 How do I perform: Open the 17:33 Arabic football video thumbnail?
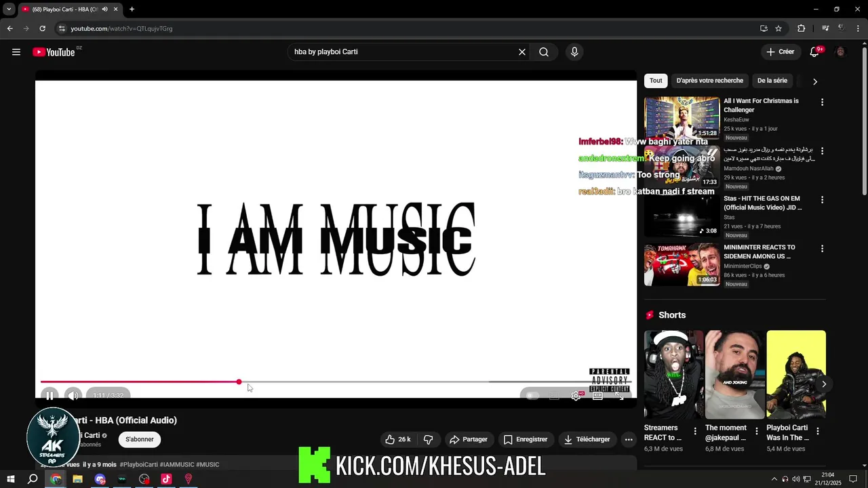[x=682, y=166]
